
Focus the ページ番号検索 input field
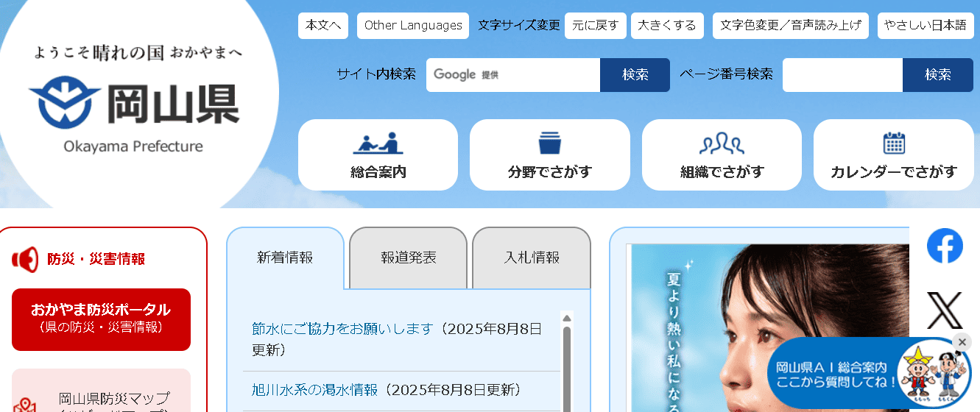click(842, 75)
